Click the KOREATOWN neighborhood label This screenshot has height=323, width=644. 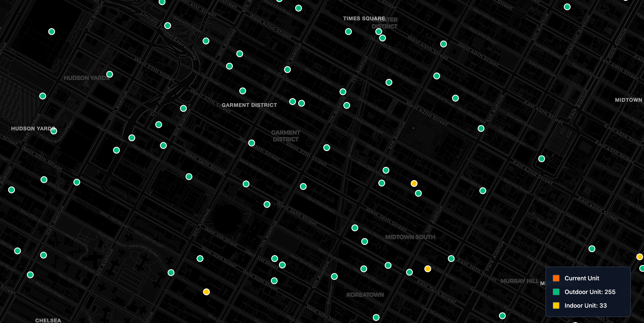point(365,295)
